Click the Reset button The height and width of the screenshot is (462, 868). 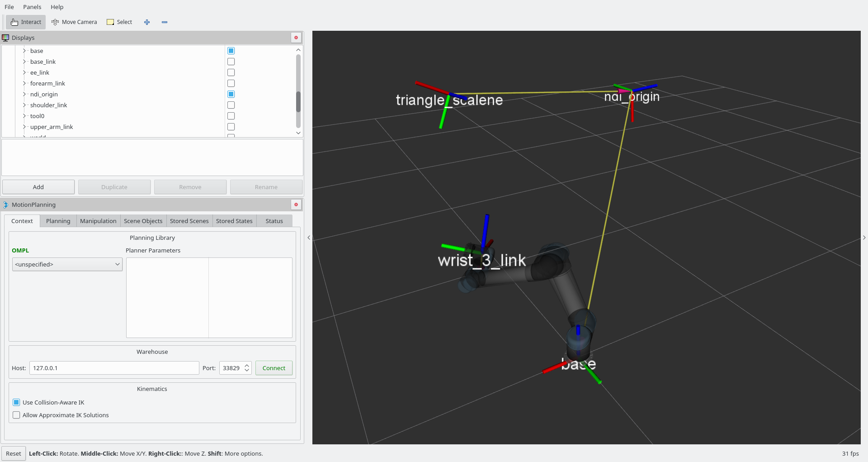14,453
